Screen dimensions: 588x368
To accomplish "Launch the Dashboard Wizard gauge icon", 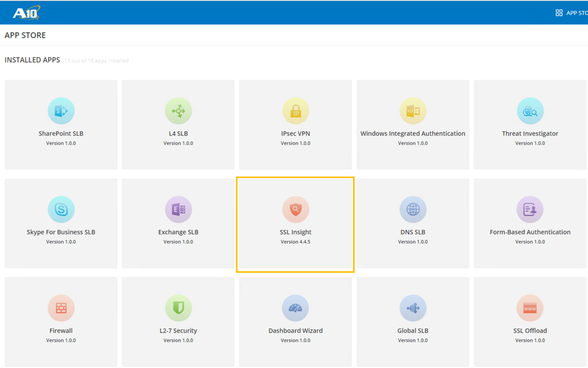I will pyautogui.click(x=296, y=308).
